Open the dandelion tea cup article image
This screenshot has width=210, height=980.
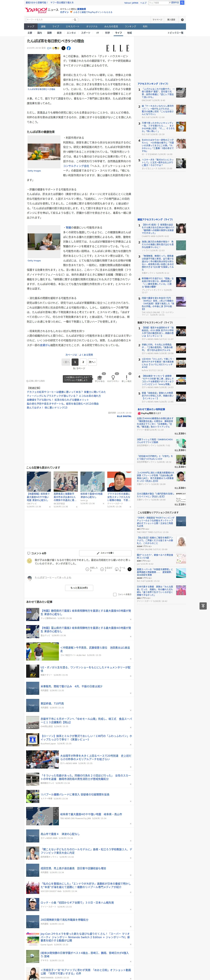coord(44,71)
